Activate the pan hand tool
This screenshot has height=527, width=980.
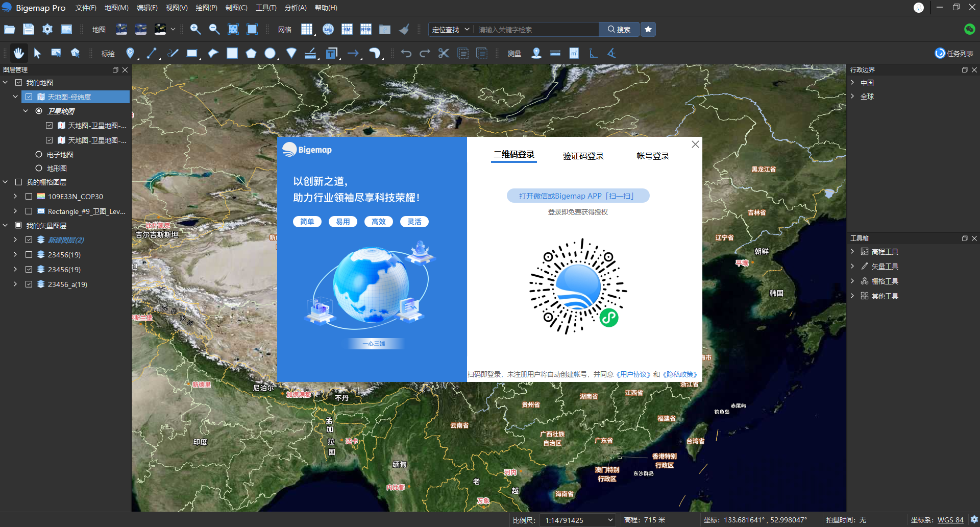[19, 53]
